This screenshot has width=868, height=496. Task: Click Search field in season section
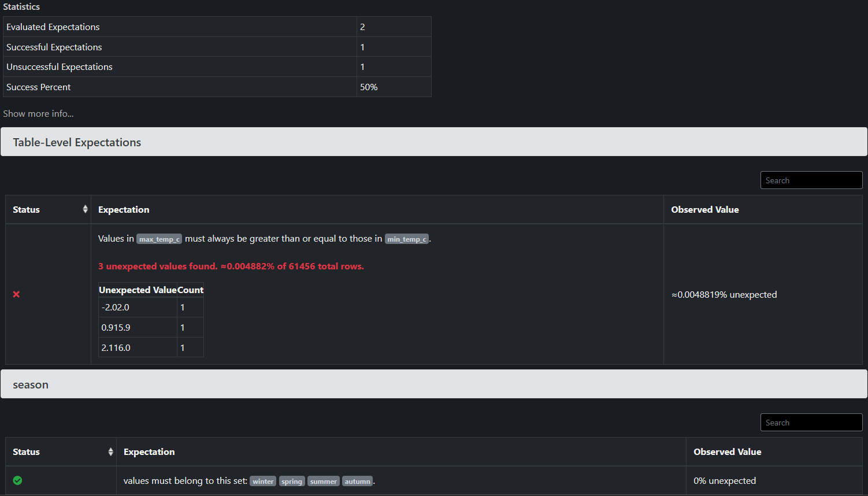pyautogui.click(x=811, y=423)
